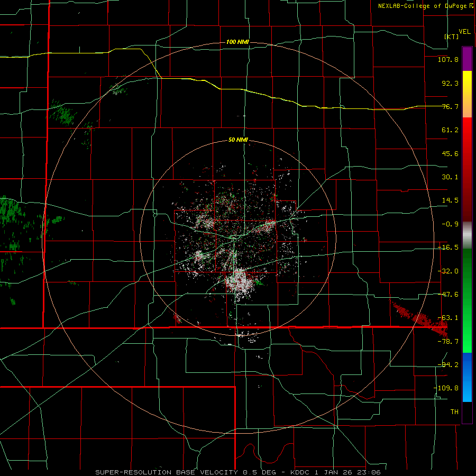476x476 pixels.
Task: Click the -16.5 velocity scale value
Action: click(448, 248)
